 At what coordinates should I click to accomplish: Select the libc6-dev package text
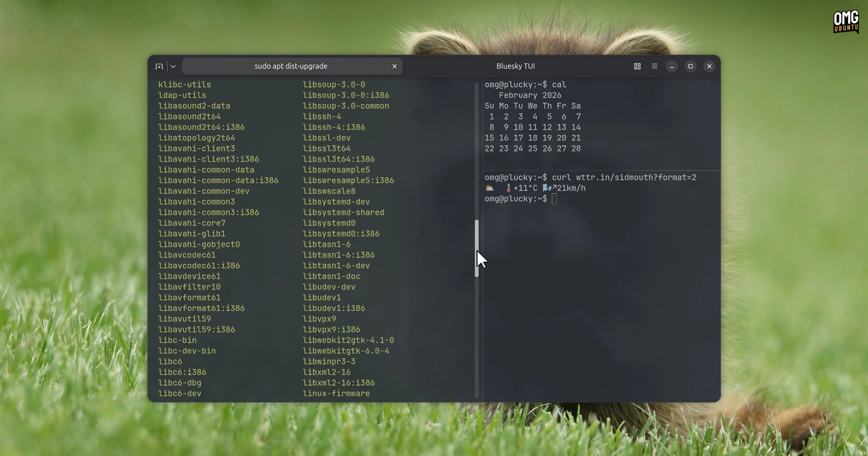click(179, 394)
